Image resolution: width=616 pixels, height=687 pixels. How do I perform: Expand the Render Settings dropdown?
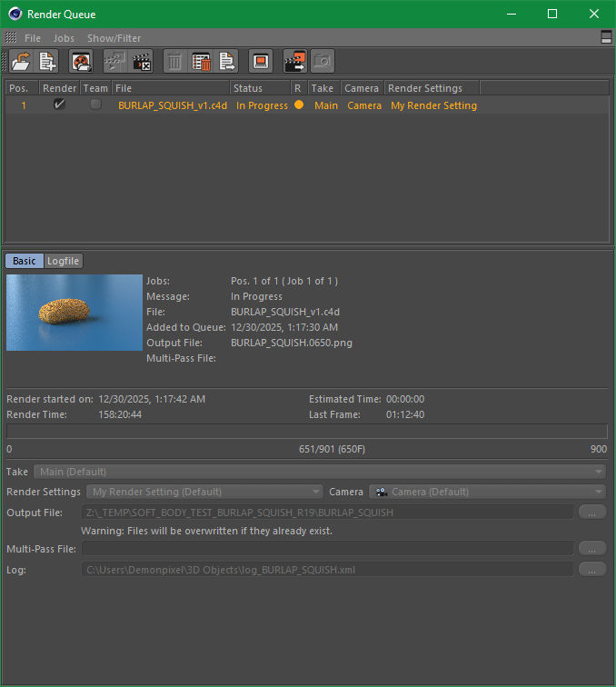(x=204, y=492)
